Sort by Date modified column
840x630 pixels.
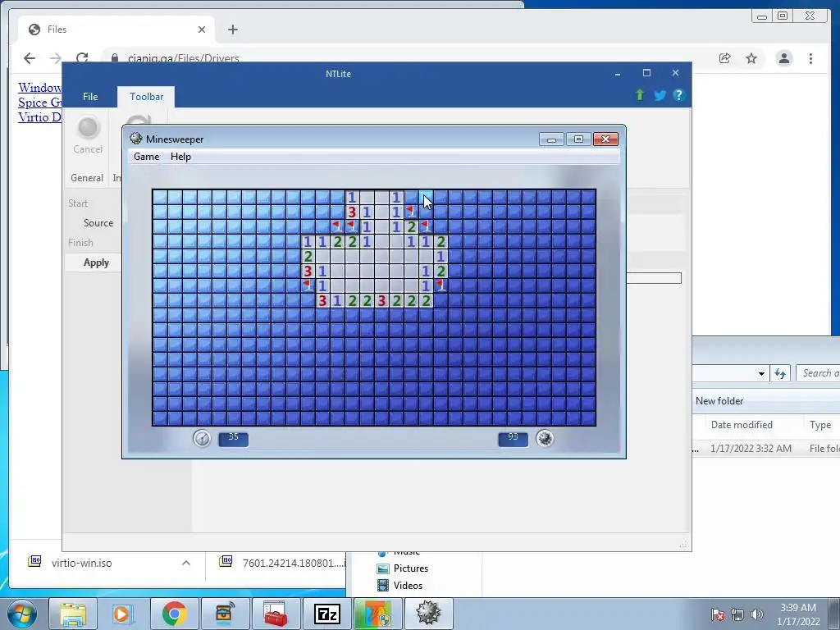(x=742, y=425)
